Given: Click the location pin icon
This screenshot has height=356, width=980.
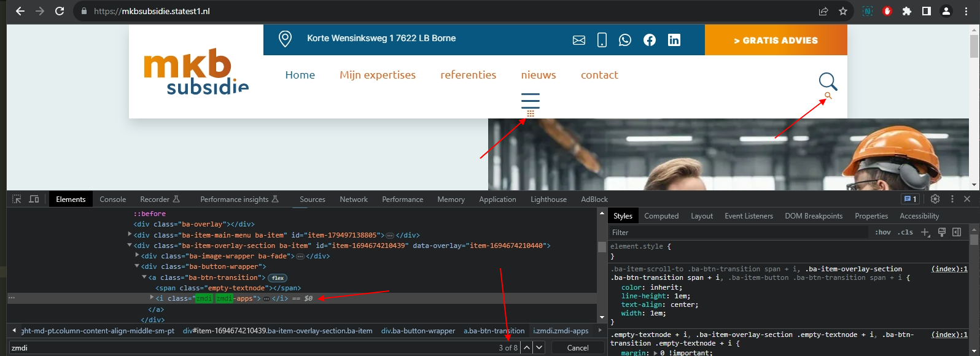Looking at the screenshot, I should pos(285,39).
